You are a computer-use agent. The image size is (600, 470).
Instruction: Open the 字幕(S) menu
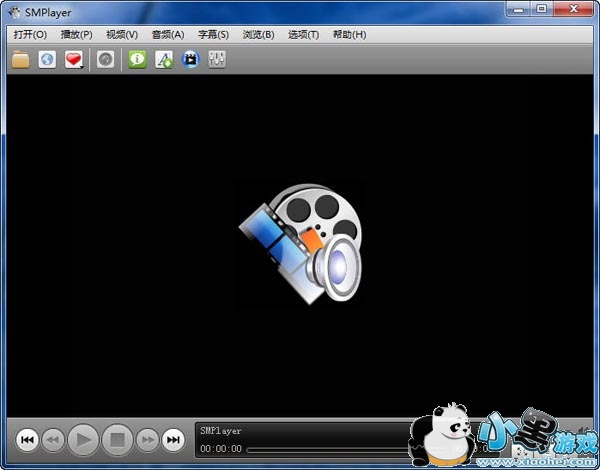click(x=213, y=35)
